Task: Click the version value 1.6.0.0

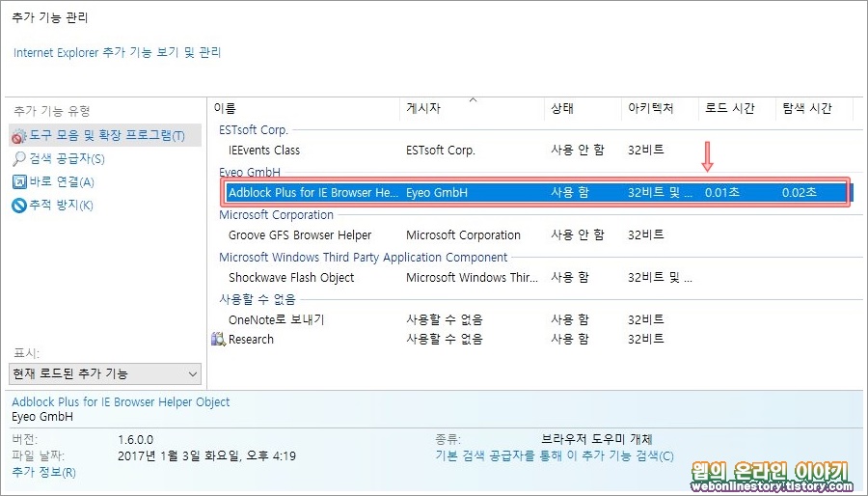Action: 136,440
